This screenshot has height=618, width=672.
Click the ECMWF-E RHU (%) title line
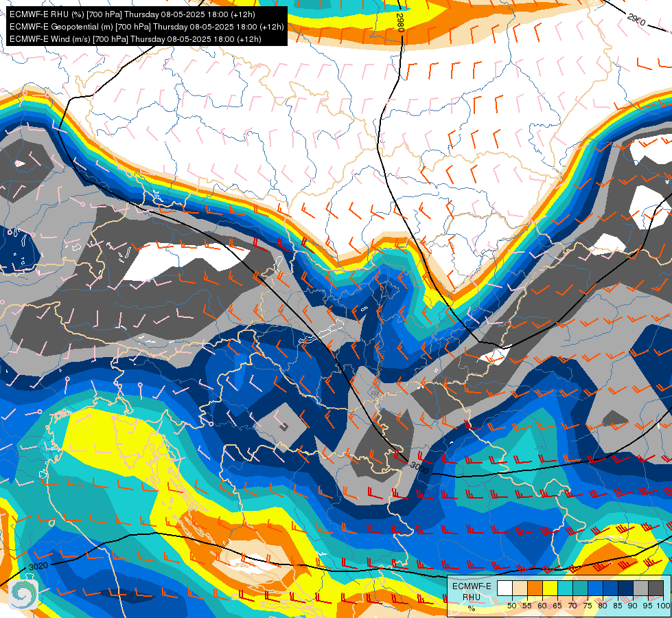[x=132, y=14]
